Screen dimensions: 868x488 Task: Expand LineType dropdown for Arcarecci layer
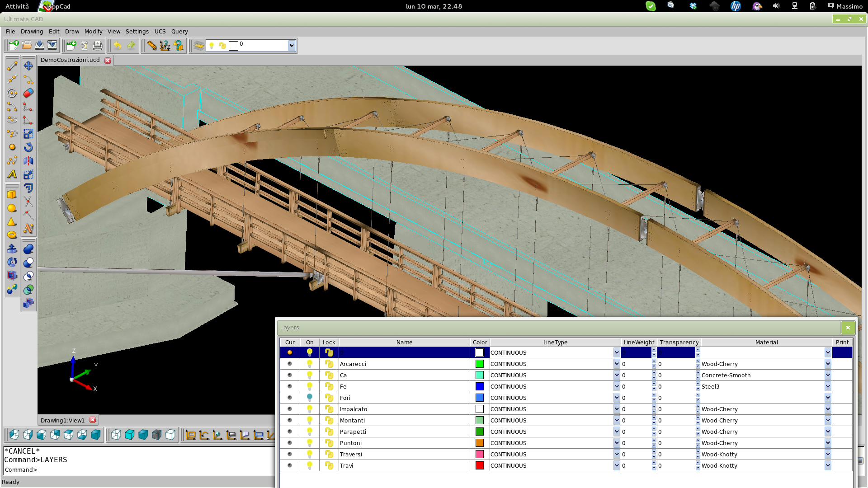pyautogui.click(x=617, y=364)
